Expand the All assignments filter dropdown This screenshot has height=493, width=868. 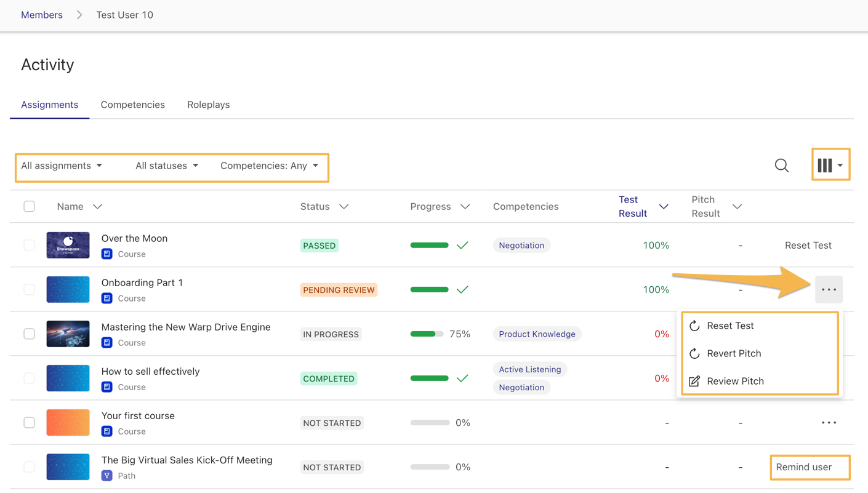pyautogui.click(x=62, y=166)
